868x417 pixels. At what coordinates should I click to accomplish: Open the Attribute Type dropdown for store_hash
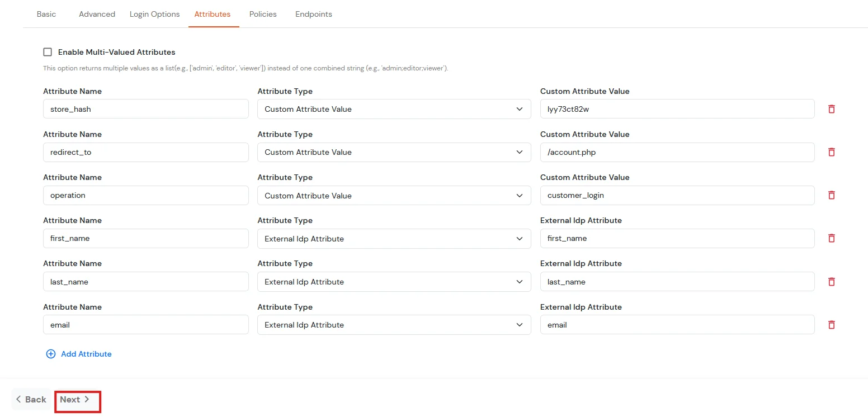pos(394,109)
